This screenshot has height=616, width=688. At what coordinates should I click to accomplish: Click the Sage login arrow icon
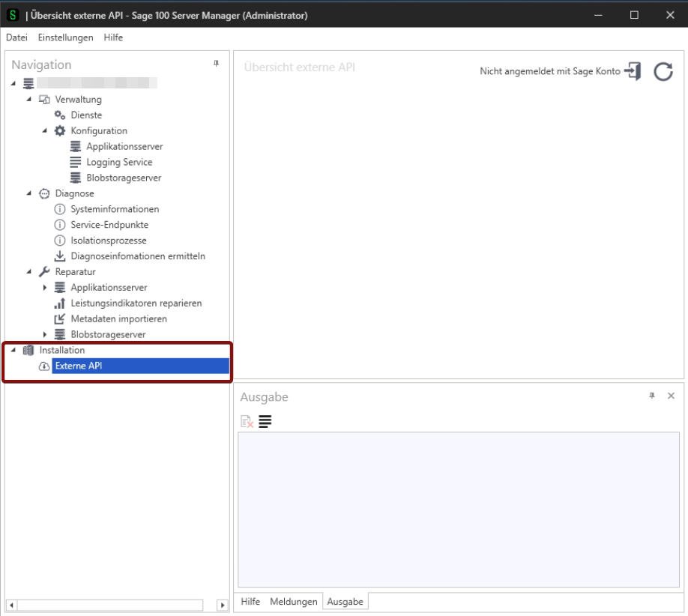[x=633, y=71]
